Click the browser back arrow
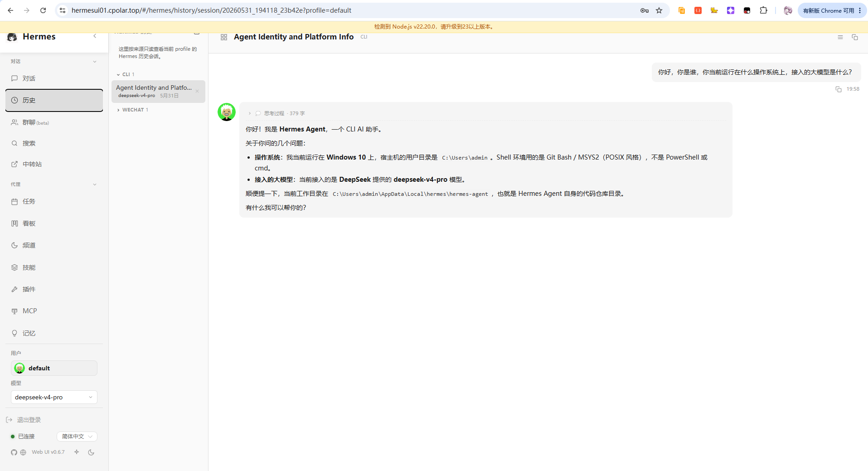 click(x=10, y=10)
